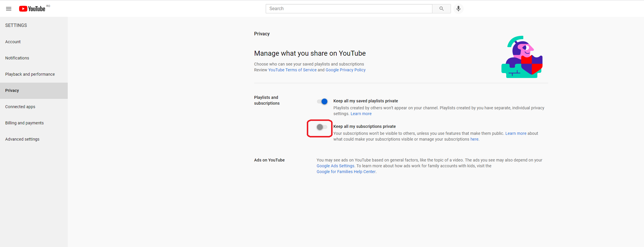This screenshot has width=644, height=247.
Task: Open Advanced settings section
Action: [22, 139]
